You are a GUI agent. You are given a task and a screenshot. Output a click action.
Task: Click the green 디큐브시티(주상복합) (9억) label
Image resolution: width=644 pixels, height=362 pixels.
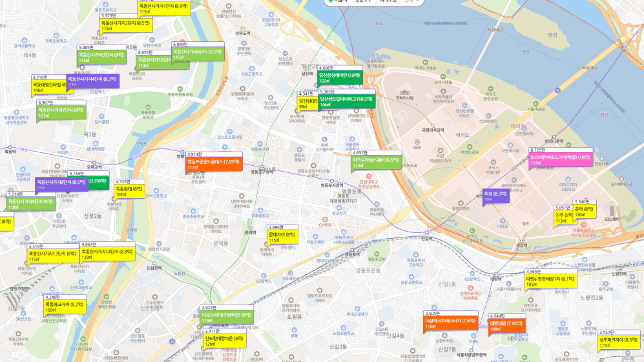[227, 317]
